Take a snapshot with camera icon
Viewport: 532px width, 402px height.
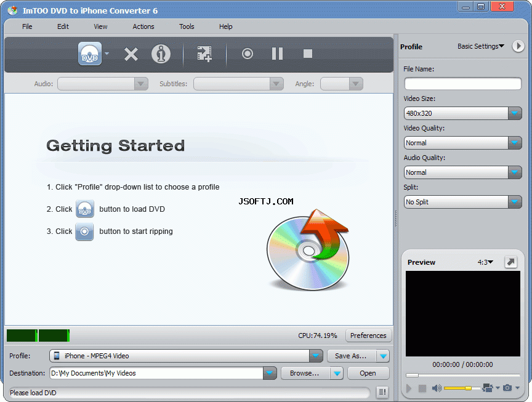pyautogui.click(x=507, y=388)
